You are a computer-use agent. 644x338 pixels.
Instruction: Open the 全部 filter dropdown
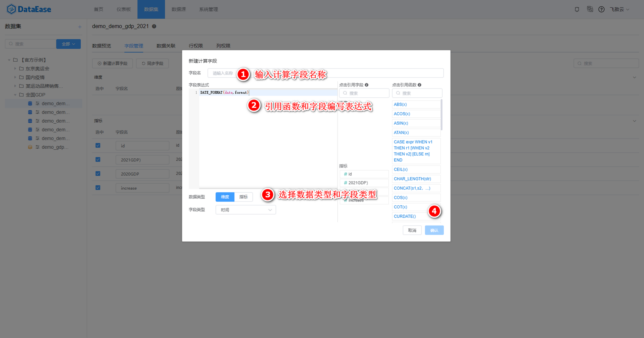click(68, 44)
